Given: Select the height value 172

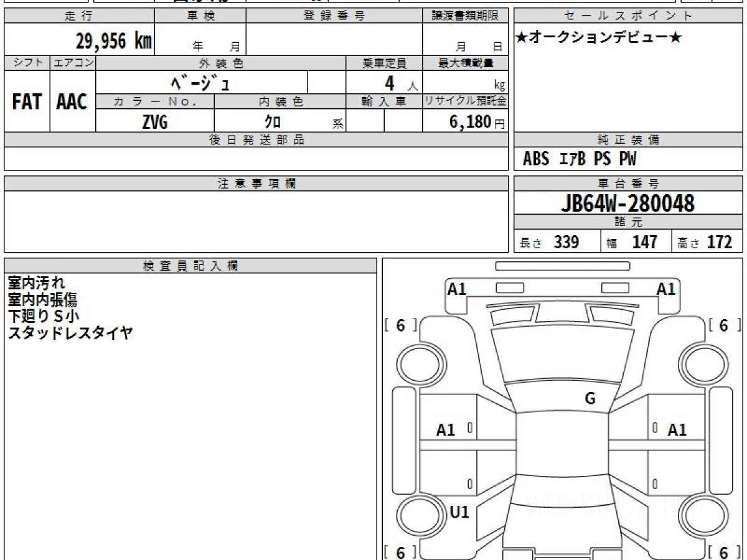Looking at the screenshot, I should pos(719,242).
